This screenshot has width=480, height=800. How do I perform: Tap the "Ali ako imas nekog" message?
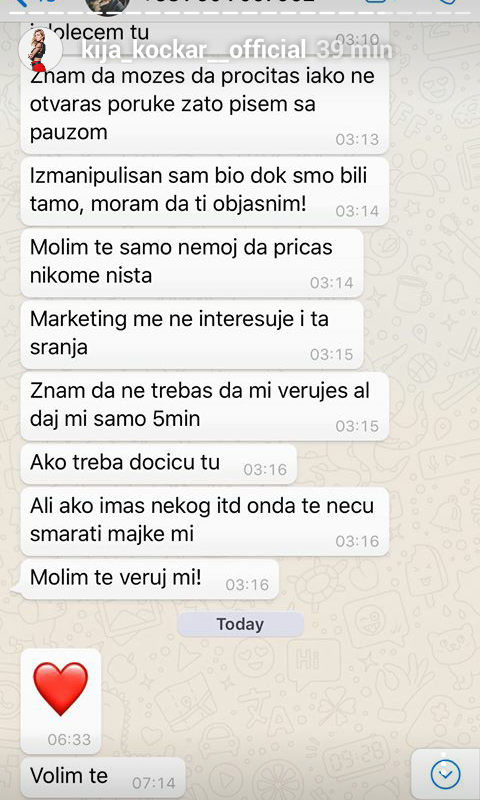tap(205, 521)
